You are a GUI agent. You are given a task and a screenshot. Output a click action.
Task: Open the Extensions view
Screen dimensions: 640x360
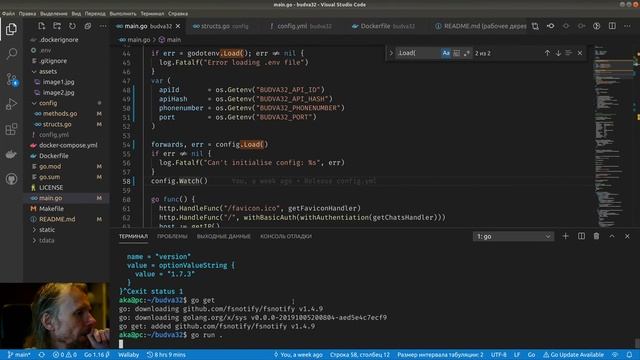coord(11,129)
